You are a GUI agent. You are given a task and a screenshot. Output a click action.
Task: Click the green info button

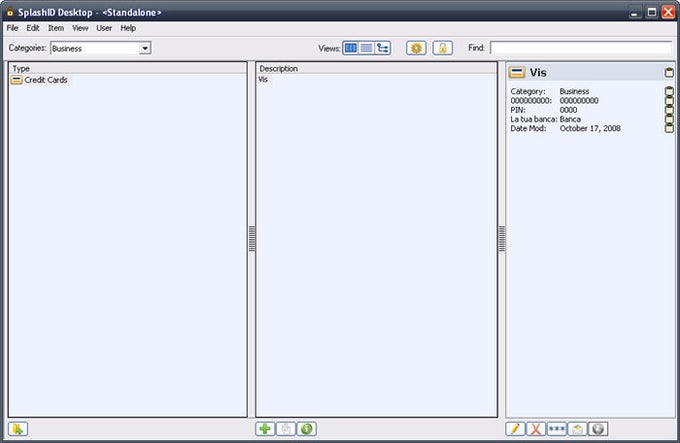pyautogui.click(x=307, y=429)
